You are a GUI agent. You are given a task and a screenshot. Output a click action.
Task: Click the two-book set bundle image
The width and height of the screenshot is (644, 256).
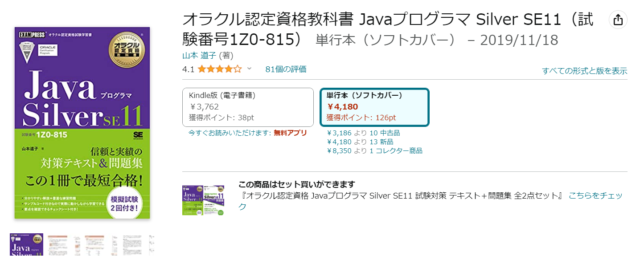(203, 200)
